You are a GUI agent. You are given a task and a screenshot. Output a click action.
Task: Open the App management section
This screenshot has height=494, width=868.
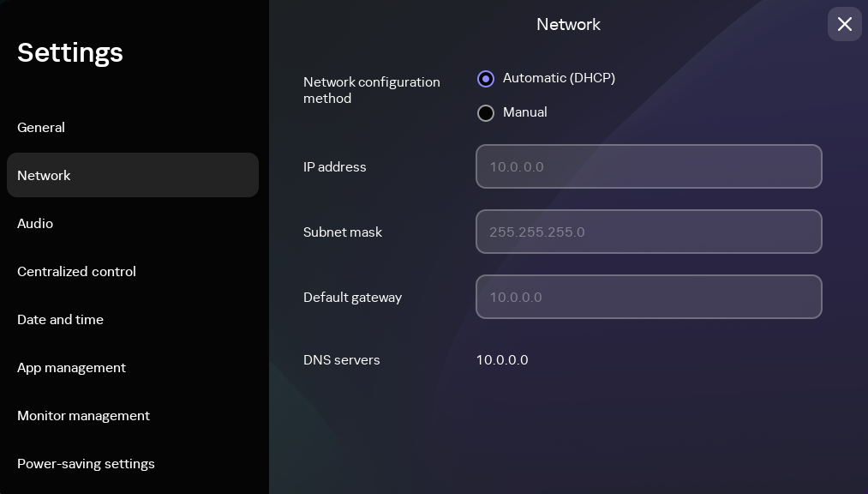[x=71, y=367]
